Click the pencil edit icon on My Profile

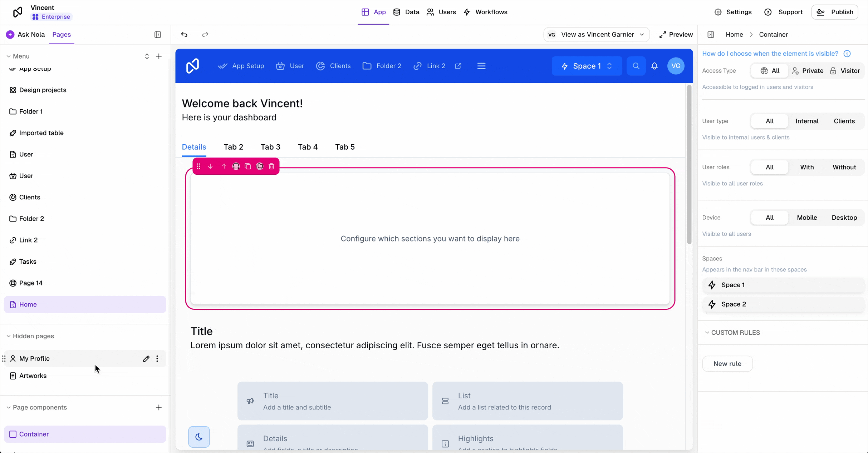[x=146, y=359]
